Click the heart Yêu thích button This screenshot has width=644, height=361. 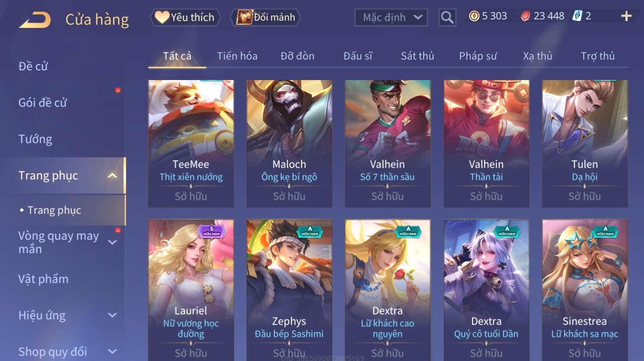point(185,17)
